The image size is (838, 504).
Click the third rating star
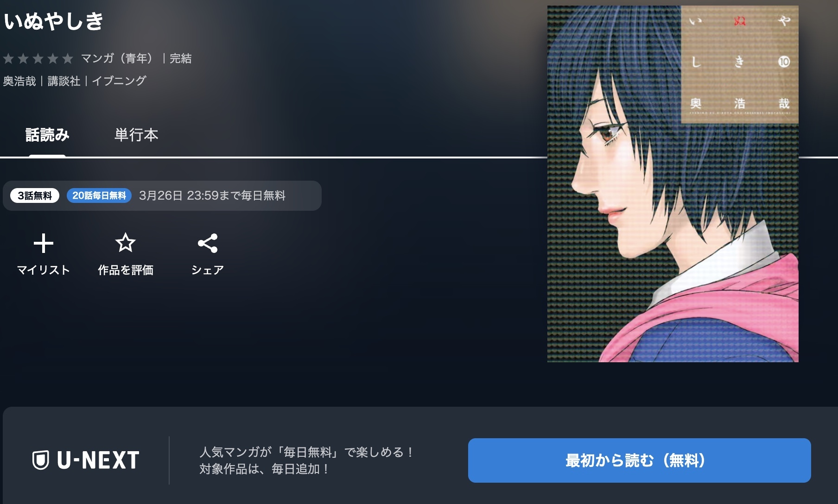pyautogui.click(x=38, y=58)
